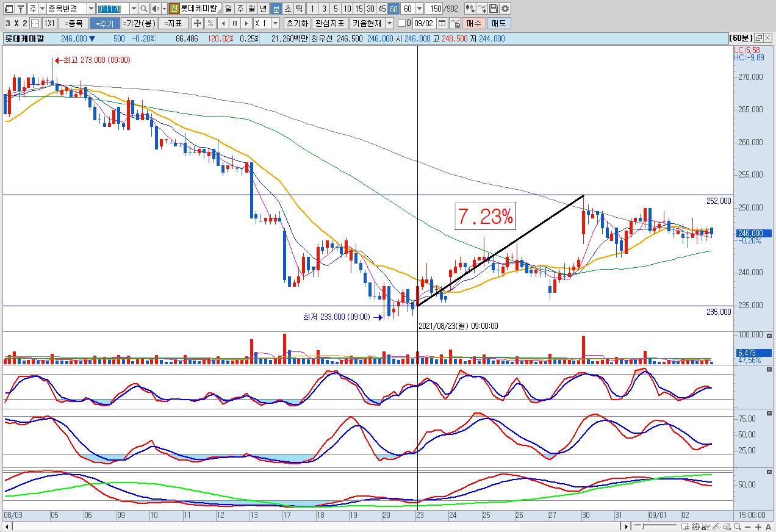
Task: Toggle the =지표 sync button
Action: tap(173, 23)
